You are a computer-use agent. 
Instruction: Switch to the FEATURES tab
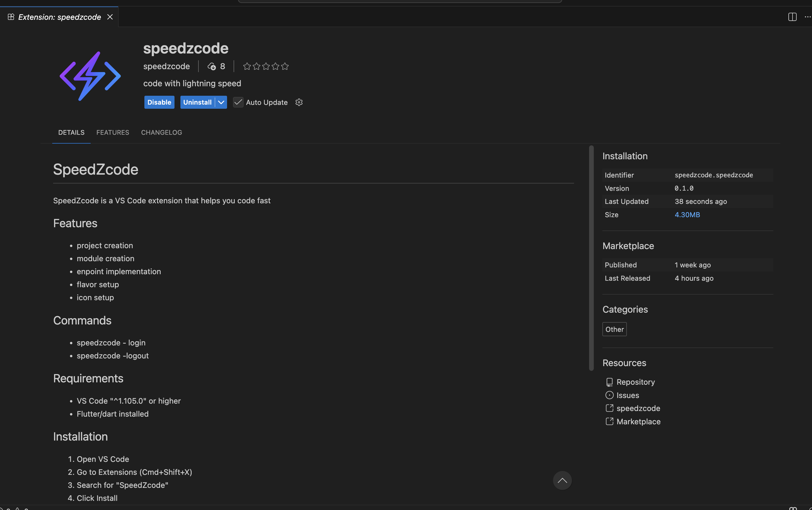(112, 132)
